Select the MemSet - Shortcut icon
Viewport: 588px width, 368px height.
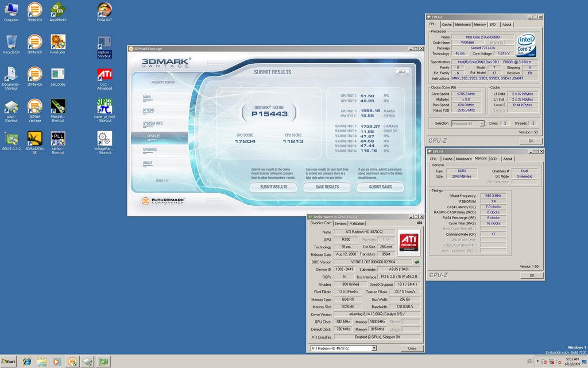click(x=58, y=111)
